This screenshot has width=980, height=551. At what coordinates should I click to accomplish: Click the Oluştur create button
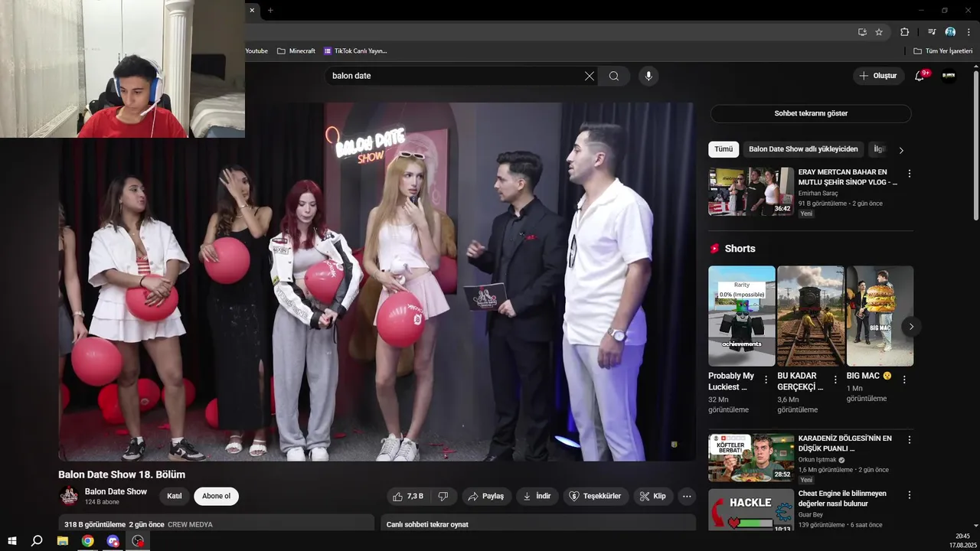click(878, 76)
